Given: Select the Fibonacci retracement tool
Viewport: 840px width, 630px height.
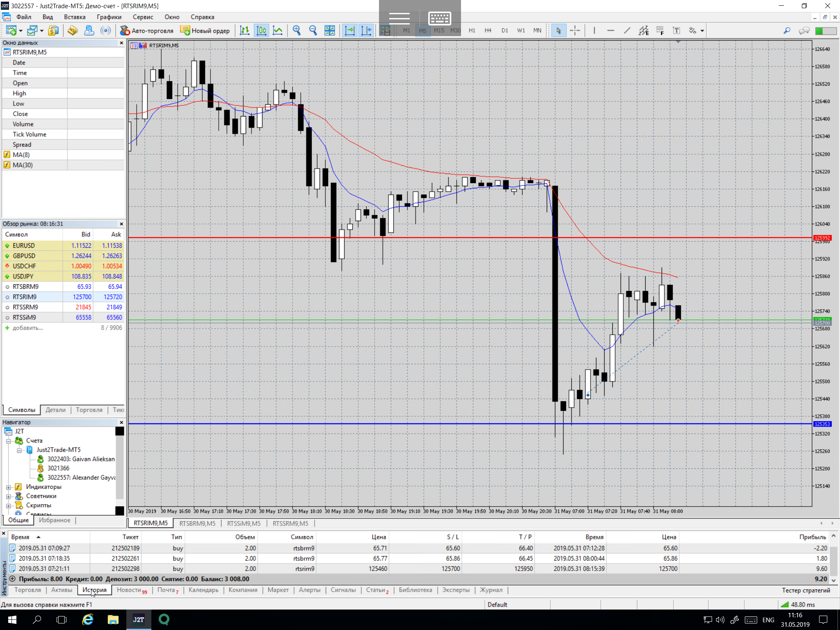Looking at the screenshot, I should click(x=660, y=30).
